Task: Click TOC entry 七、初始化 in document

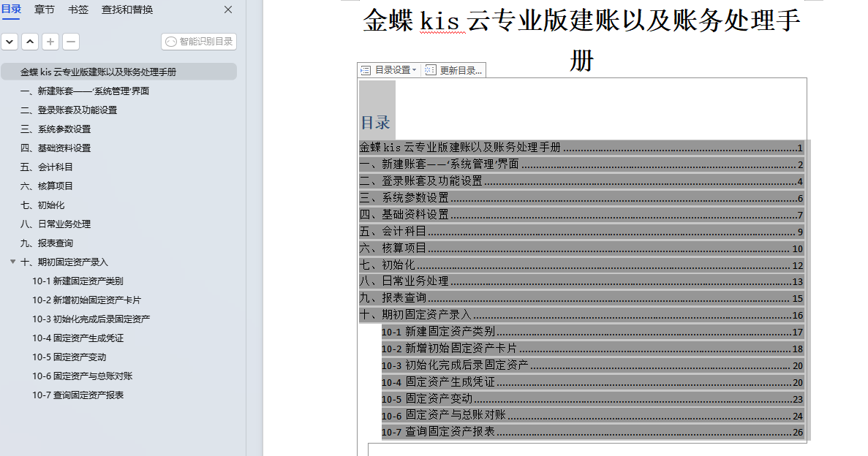Action: pos(581,265)
